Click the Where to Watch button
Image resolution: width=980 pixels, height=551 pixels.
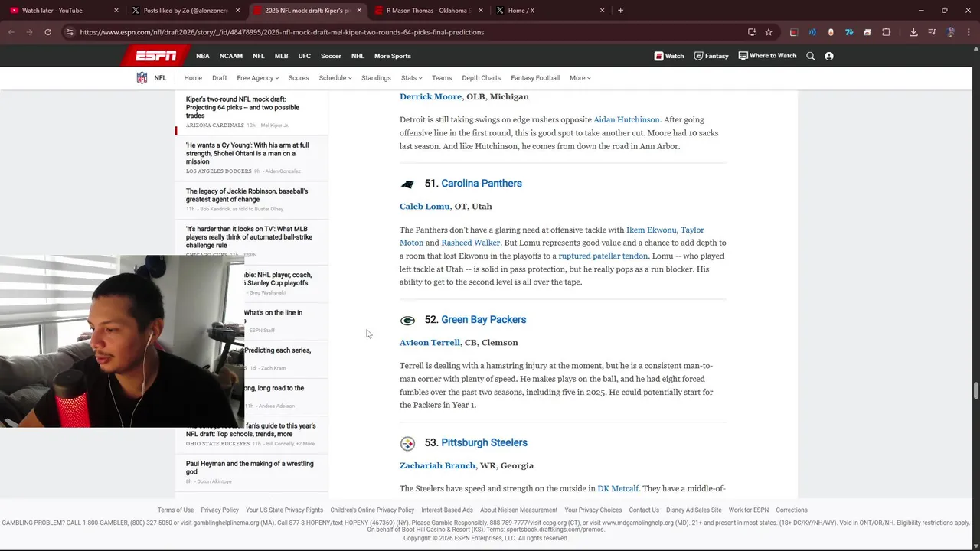click(x=767, y=56)
